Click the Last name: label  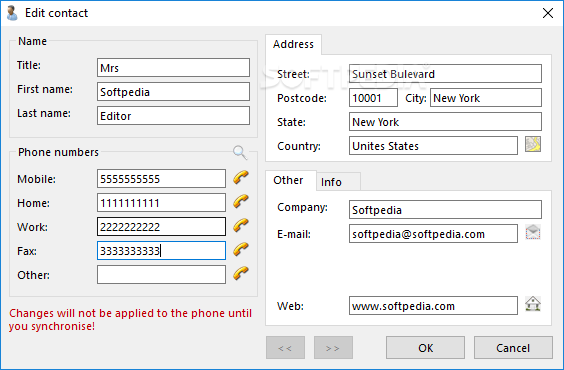44,113
